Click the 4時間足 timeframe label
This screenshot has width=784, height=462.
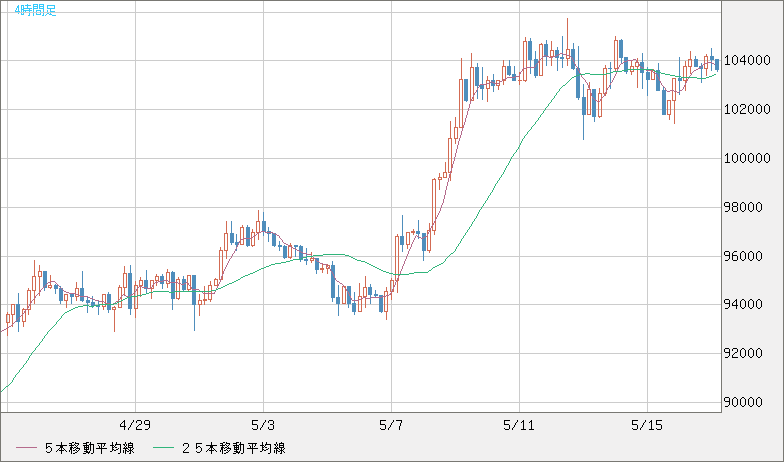click(x=36, y=10)
